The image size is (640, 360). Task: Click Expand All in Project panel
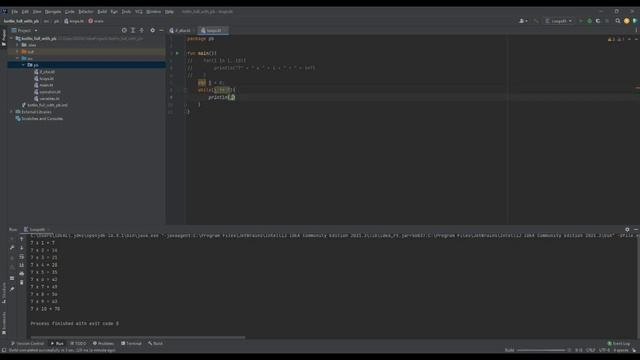[133, 31]
